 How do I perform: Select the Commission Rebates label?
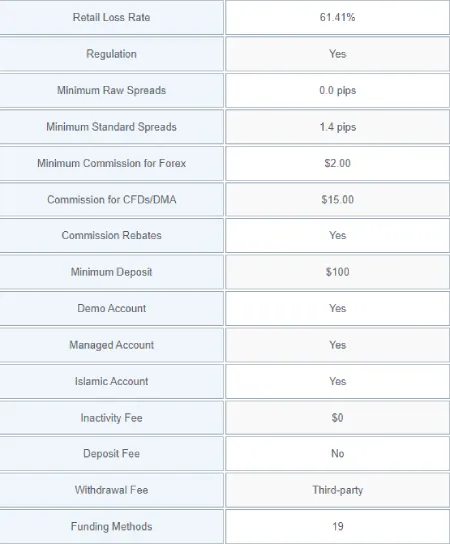(111, 236)
